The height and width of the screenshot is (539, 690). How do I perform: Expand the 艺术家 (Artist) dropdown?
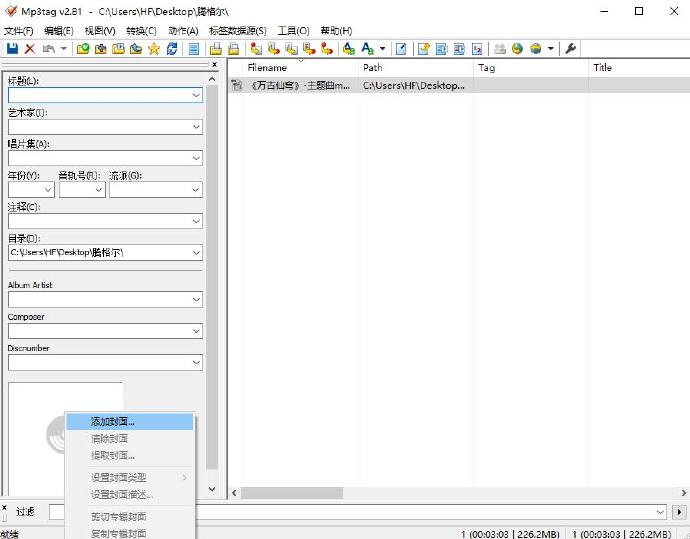pyautogui.click(x=196, y=127)
